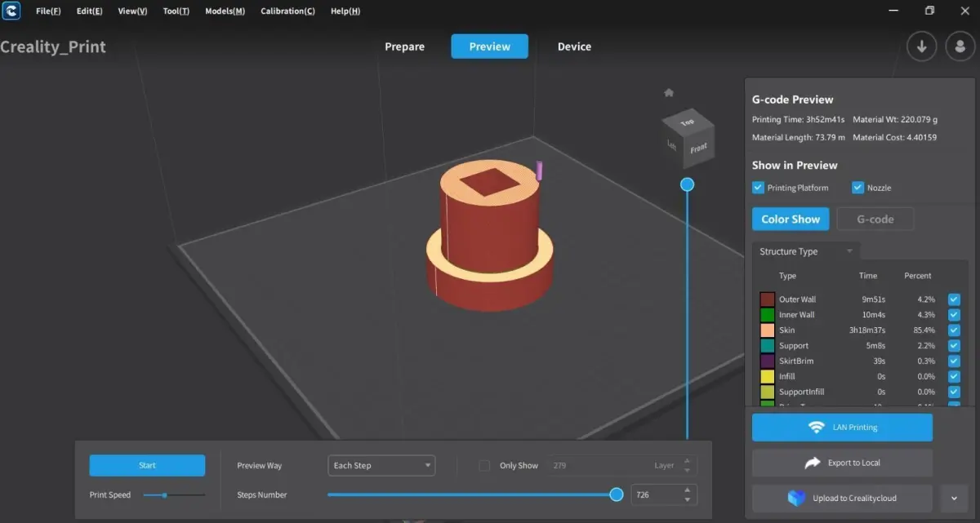The image size is (980, 523).
Task: Click the vertical layer slider handle
Action: click(x=687, y=184)
